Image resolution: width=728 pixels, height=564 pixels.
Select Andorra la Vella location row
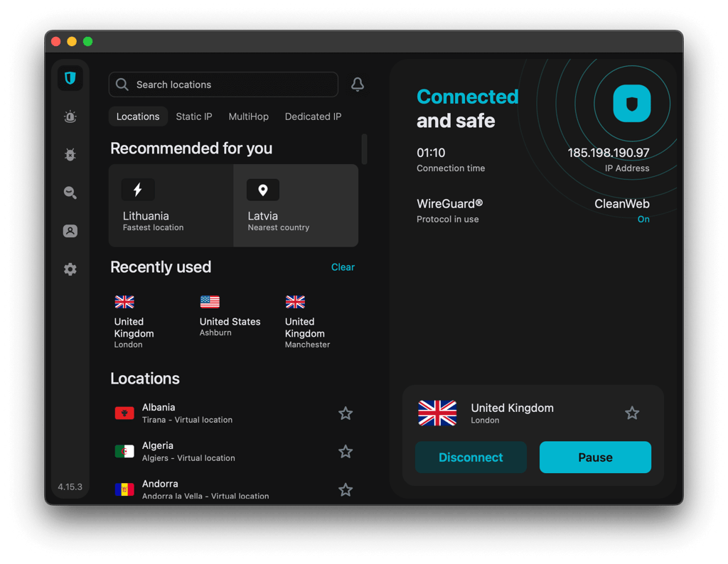point(233,489)
